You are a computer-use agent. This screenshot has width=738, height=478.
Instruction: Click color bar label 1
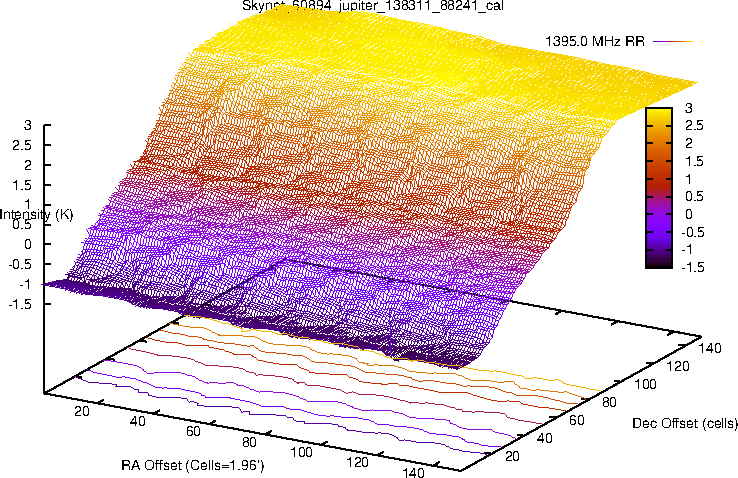coord(689,179)
